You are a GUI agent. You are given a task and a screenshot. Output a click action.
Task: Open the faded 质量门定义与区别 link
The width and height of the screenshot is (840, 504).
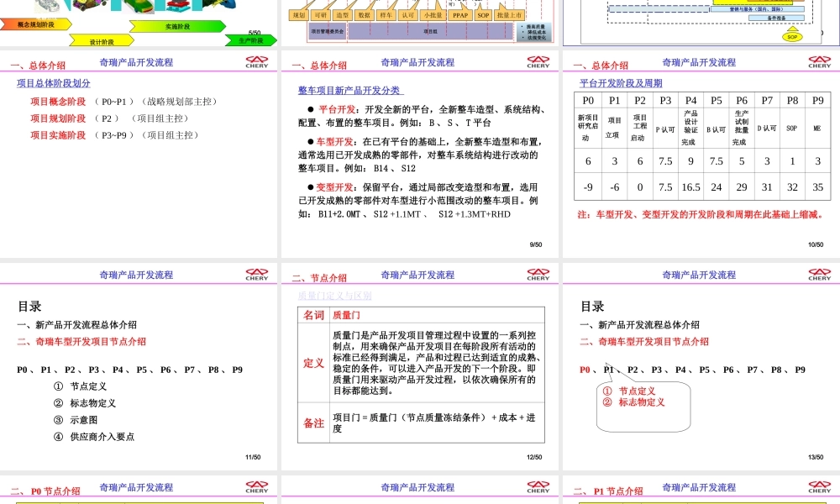click(335, 296)
